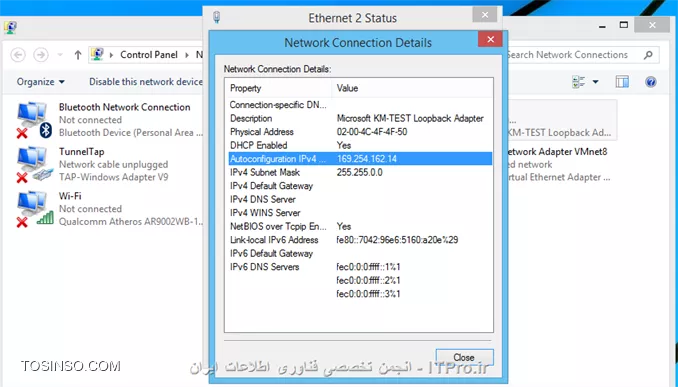Select the Physical Address property row
Viewport: 678px width, 387px height.
(360, 132)
